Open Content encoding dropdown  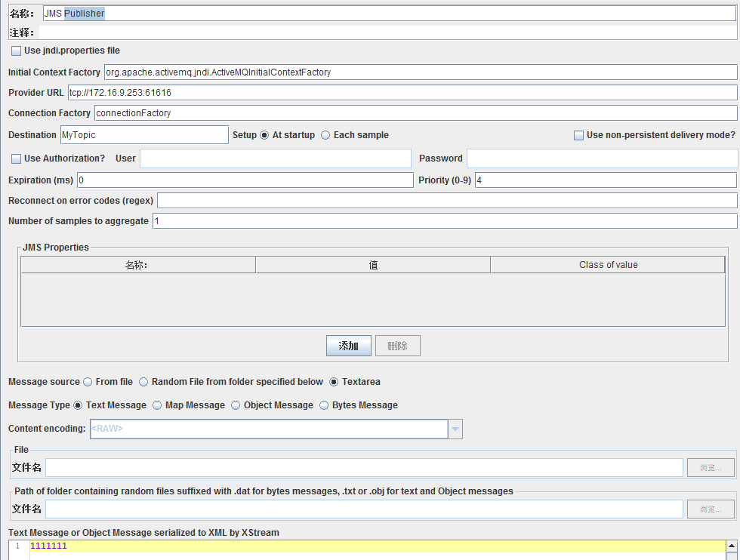pos(455,429)
